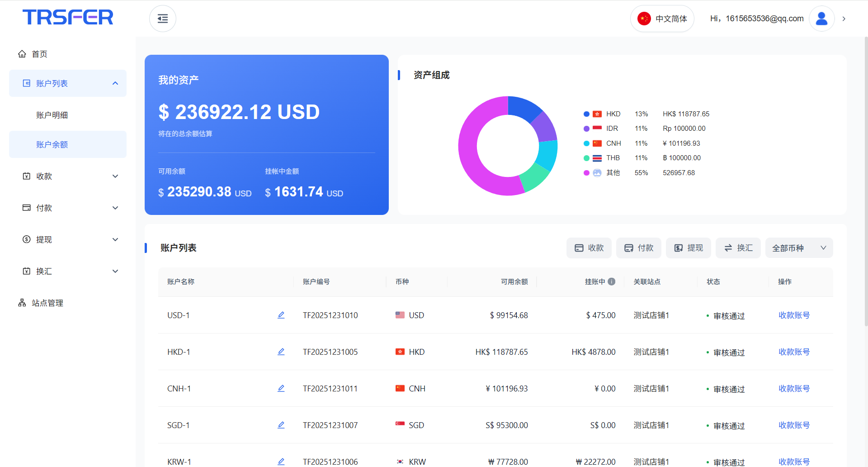Click the sidebar collapse menu icon
The width and height of the screenshot is (868, 467).
tap(163, 19)
